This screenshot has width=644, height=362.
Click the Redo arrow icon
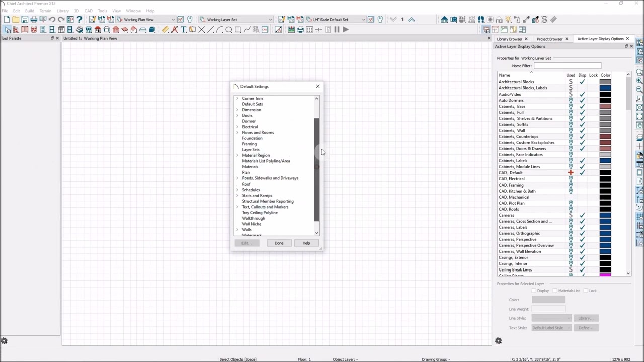(61, 20)
